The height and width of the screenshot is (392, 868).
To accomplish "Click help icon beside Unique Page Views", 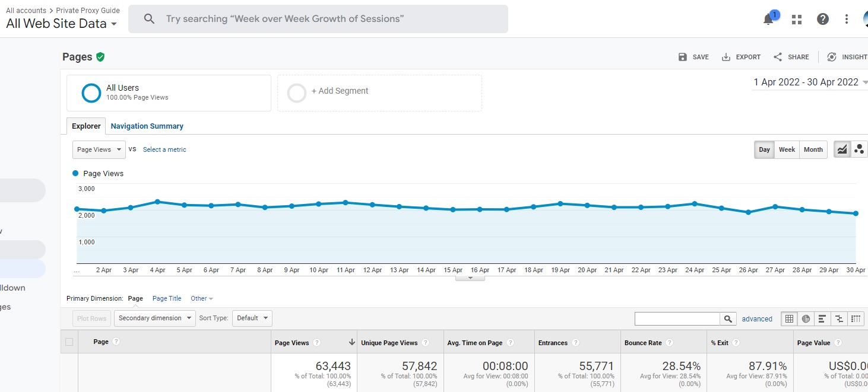I will [426, 343].
